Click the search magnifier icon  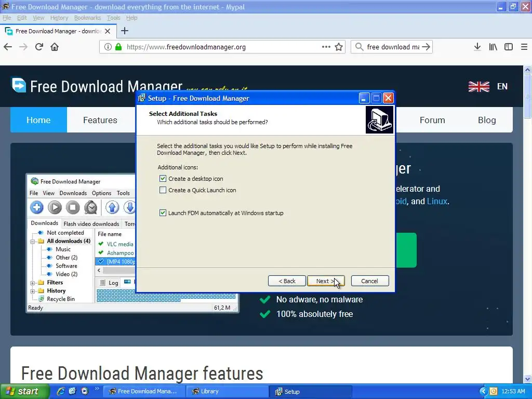(x=359, y=47)
